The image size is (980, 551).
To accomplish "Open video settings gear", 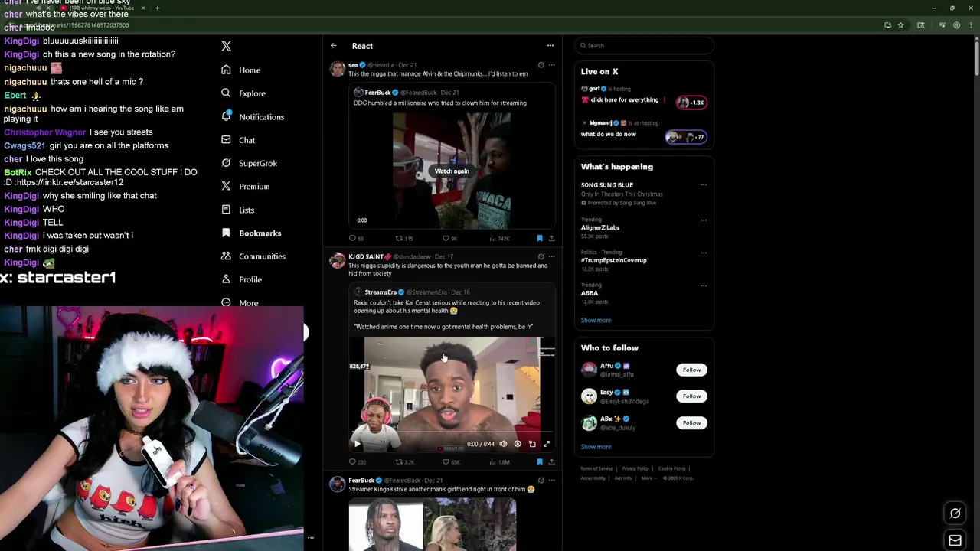I will coord(518,444).
